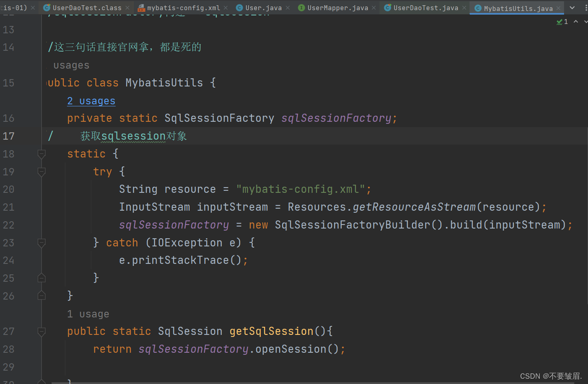Close the MybatisUtils.java tab

558,8
